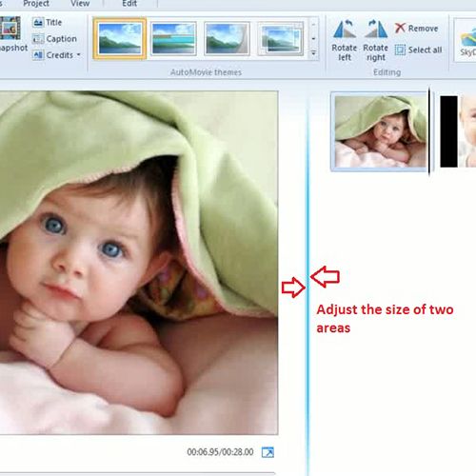The width and height of the screenshot is (476, 476).
Task: Click AutoMovie themes gallery down arrow
Action: click(313, 39)
